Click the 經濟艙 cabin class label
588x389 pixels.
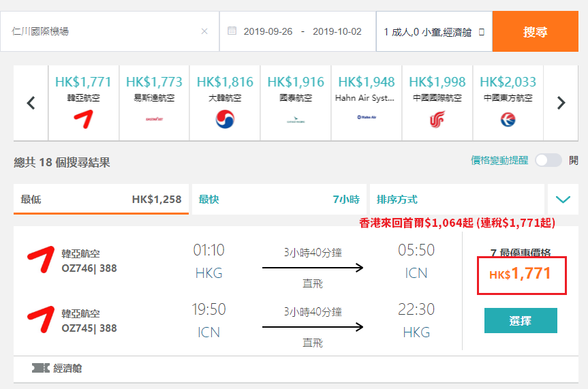[67, 369]
